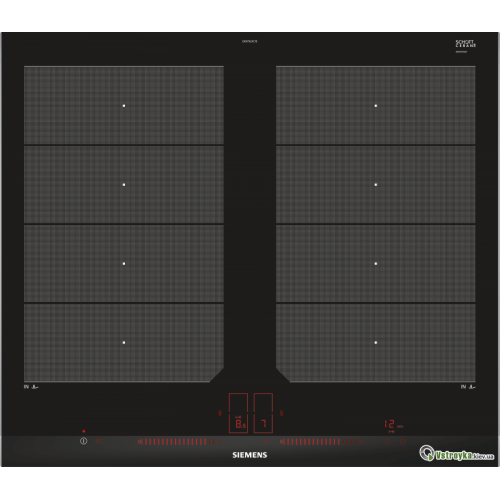Tap the small round icon left of right slider

point(266,442)
